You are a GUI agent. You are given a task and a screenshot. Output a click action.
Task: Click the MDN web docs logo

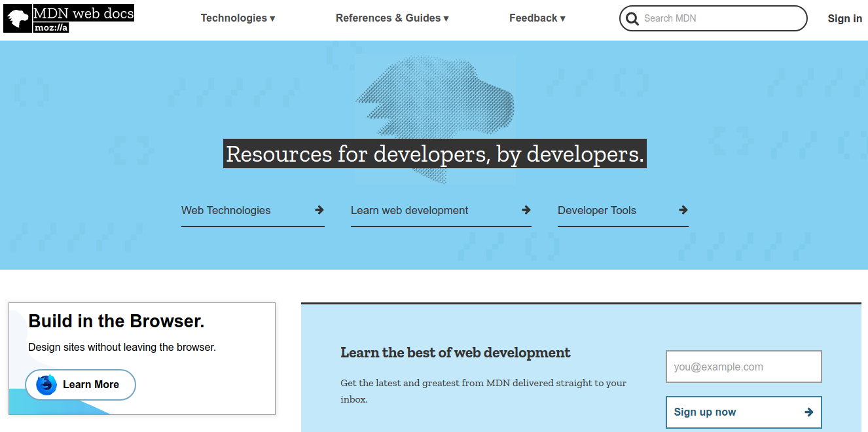pyautogui.click(x=69, y=19)
